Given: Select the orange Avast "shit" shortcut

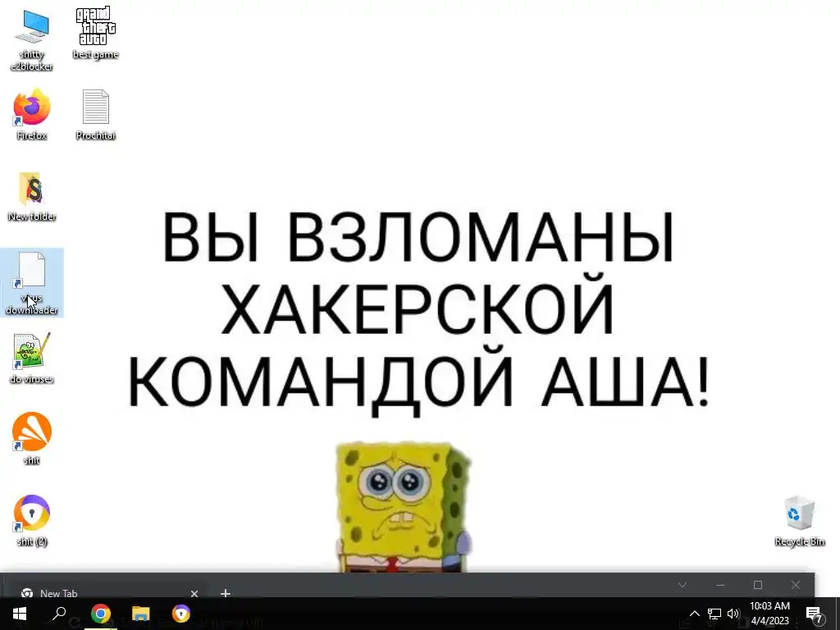Looking at the screenshot, I should [x=32, y=438].
